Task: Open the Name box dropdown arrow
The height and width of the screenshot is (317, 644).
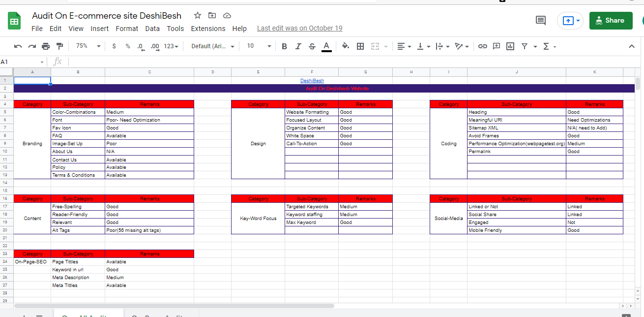Action: [x=42, y=62]
